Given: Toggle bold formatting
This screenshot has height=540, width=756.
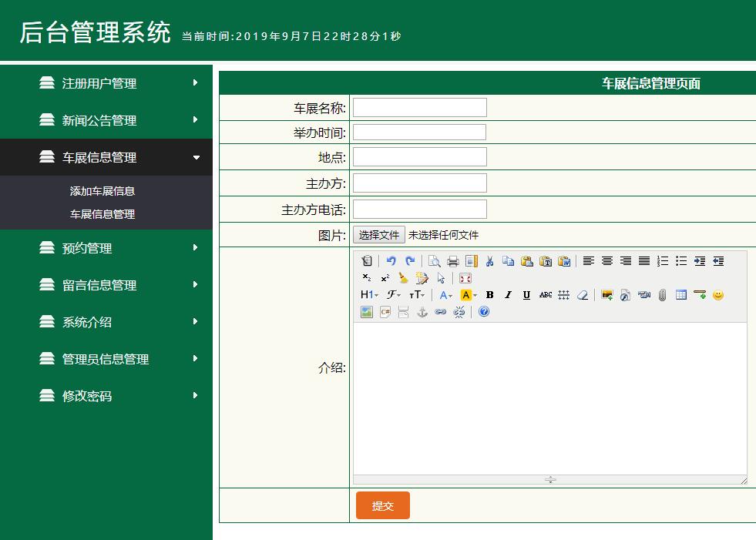Looking at the screenshot, I should tap(490, 295).
